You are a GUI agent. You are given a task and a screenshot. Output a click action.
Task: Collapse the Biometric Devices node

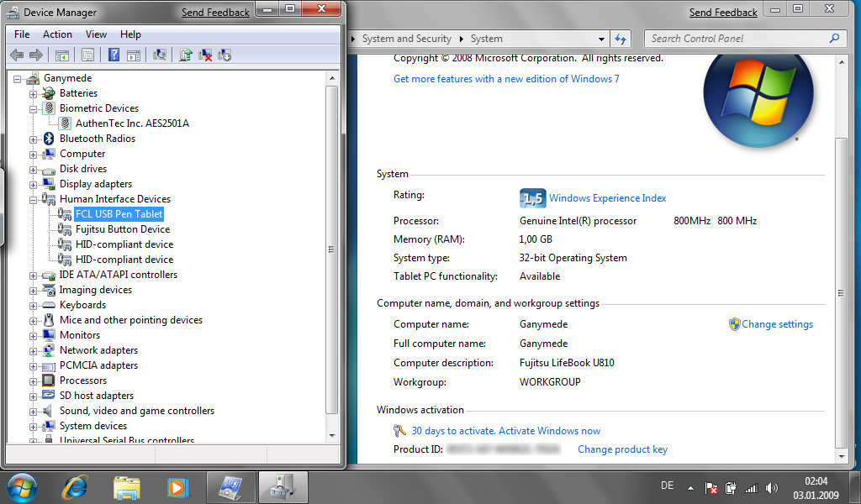pos(34,109)
